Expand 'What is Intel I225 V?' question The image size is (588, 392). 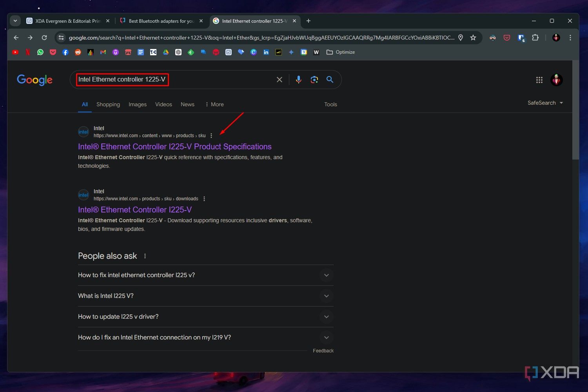pos(206,296)
